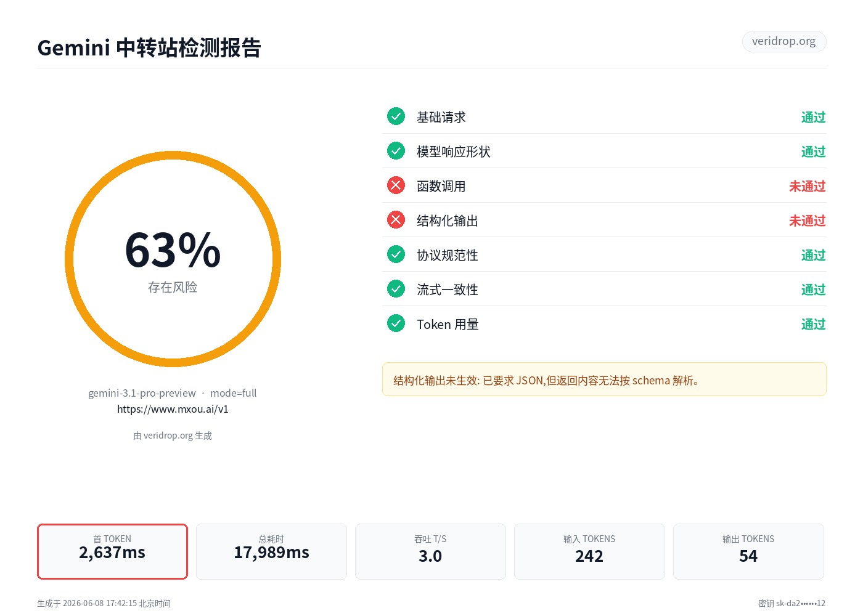Select the 首 TOKEN 2,637ms card
This screenshot has width=863, height=616.
point(112,551)
